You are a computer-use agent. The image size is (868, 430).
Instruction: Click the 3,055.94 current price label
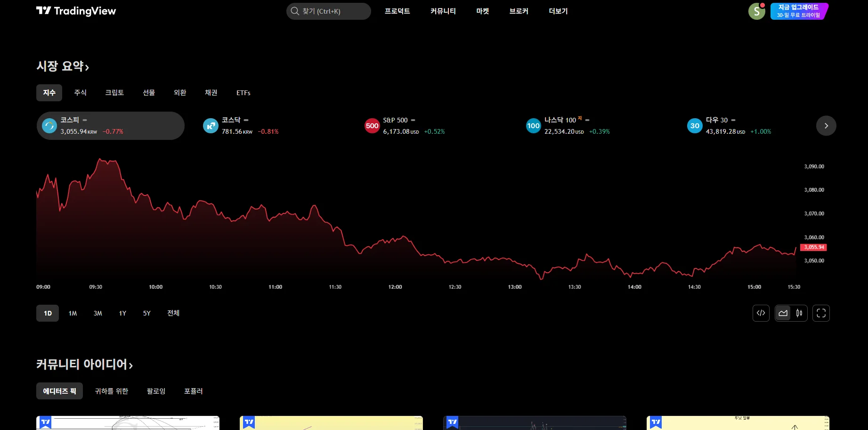(814, 247)
